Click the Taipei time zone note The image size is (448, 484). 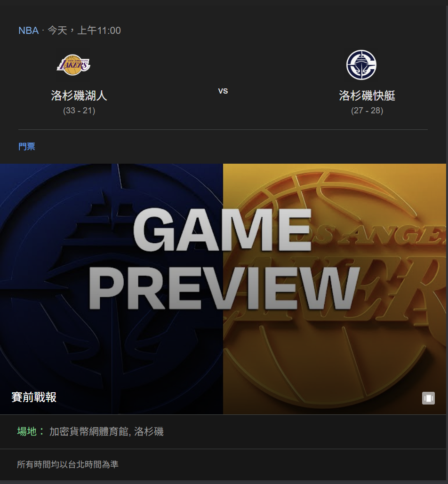tap(68, 464)
